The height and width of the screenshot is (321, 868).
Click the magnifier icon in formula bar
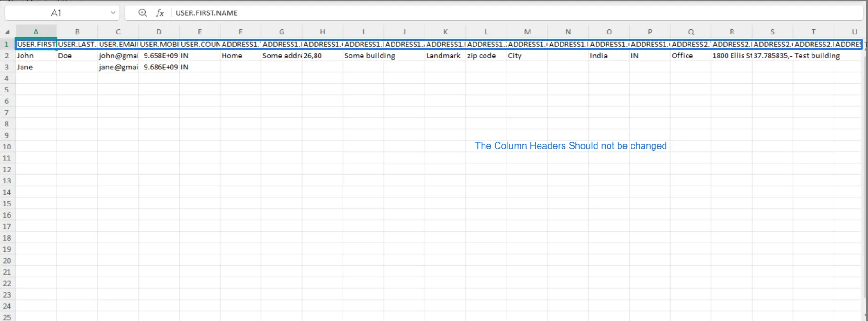pos(142,13)
